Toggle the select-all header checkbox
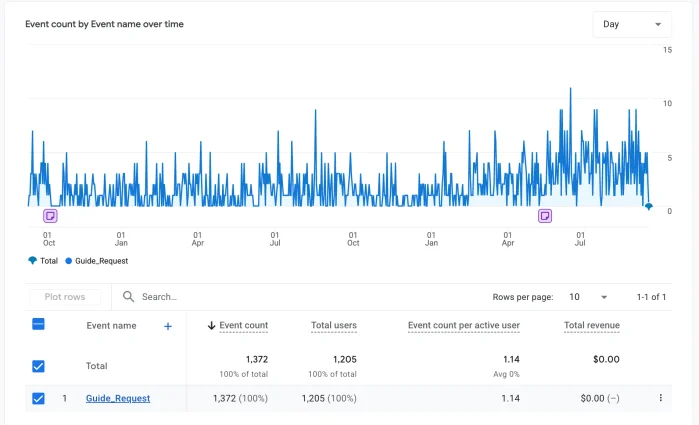Screen dimensions: 699x425 coord(38,324)
